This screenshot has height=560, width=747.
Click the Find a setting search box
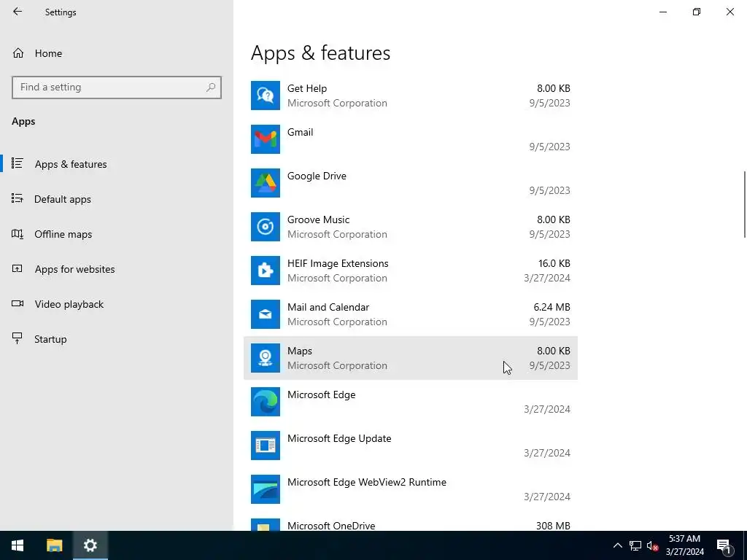(117, 87)
